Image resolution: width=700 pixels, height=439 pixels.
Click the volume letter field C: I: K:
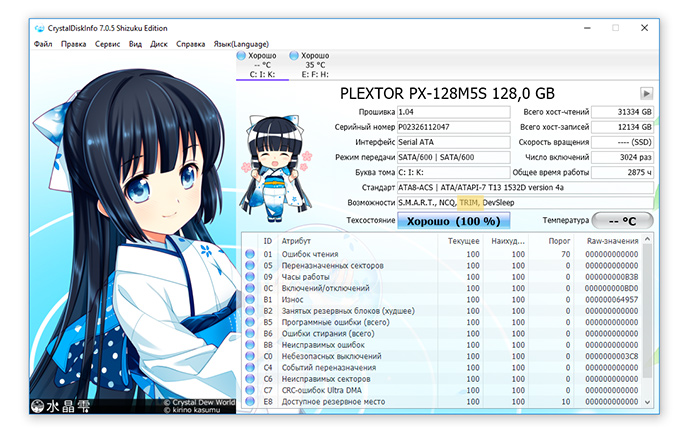click(454, 172)
